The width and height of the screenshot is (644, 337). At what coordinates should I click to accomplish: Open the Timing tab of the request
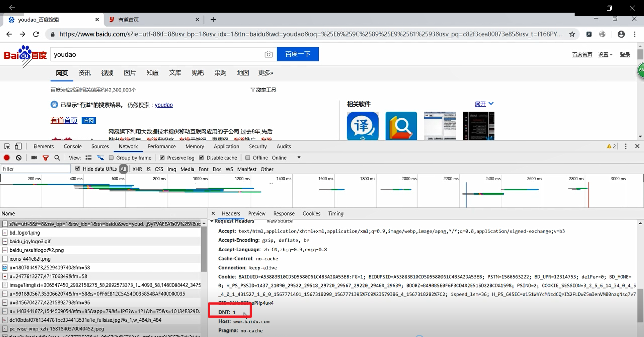[x=336, y=214]
